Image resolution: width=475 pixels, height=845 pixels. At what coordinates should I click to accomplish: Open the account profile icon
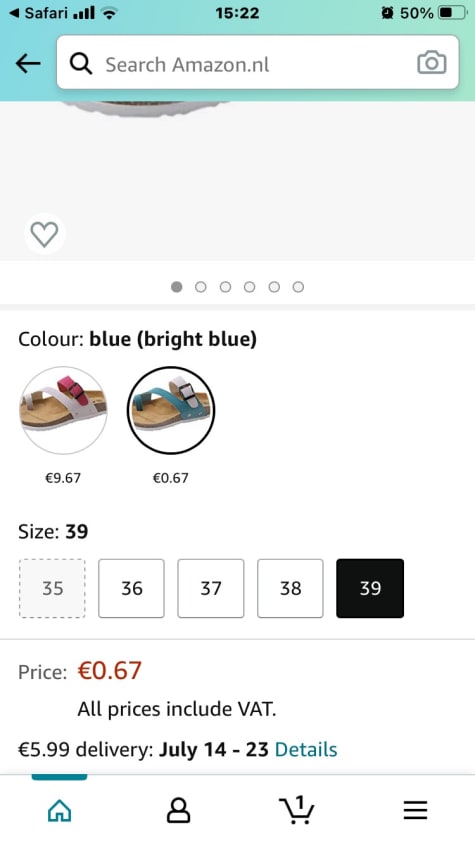tap(178, 810)
